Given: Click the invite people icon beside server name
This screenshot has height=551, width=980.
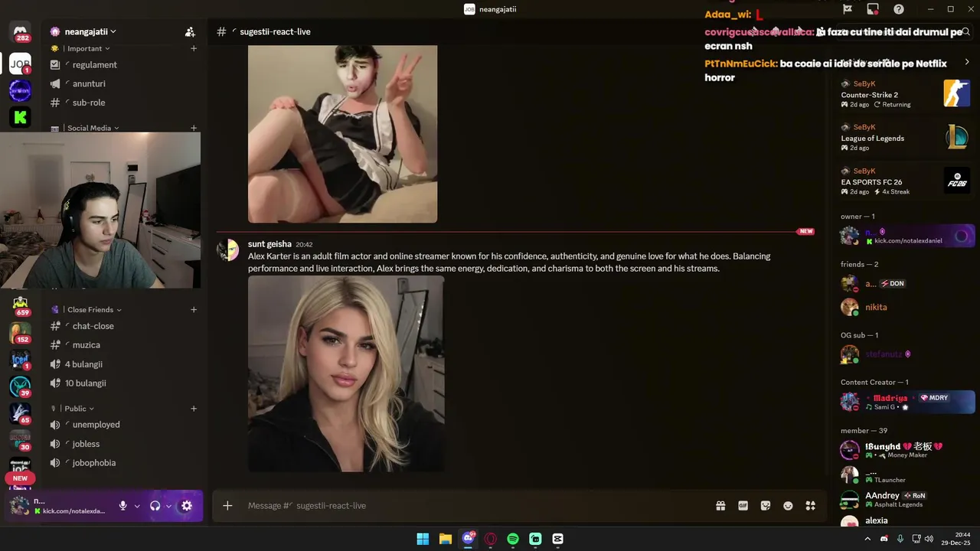Looking at the screenshot, I should [190, 31].
